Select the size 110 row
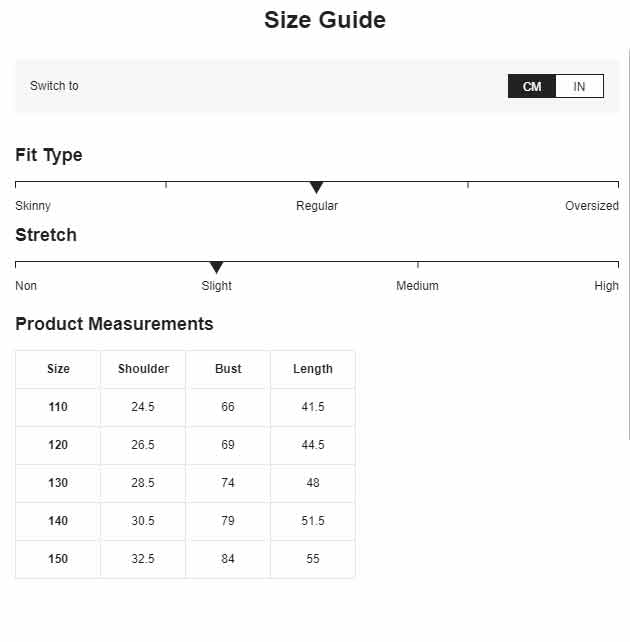The height and width of the screenshot is (642, 630). 185,407
